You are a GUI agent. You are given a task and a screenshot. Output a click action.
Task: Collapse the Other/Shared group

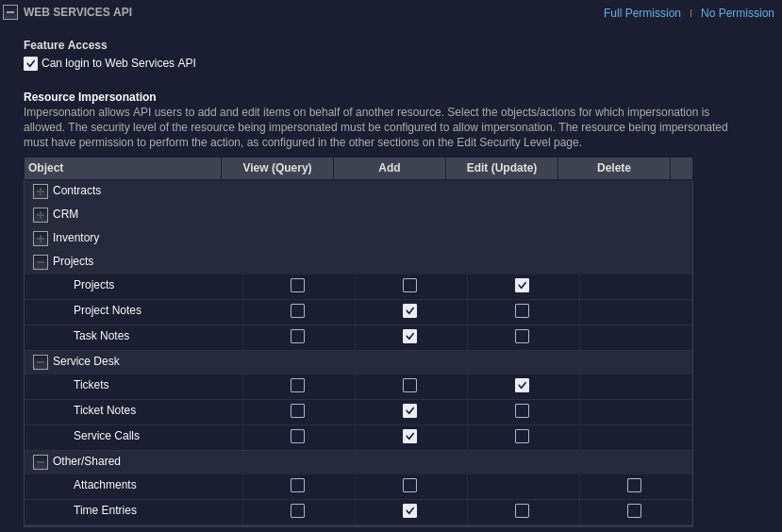(x=41, y=462)
